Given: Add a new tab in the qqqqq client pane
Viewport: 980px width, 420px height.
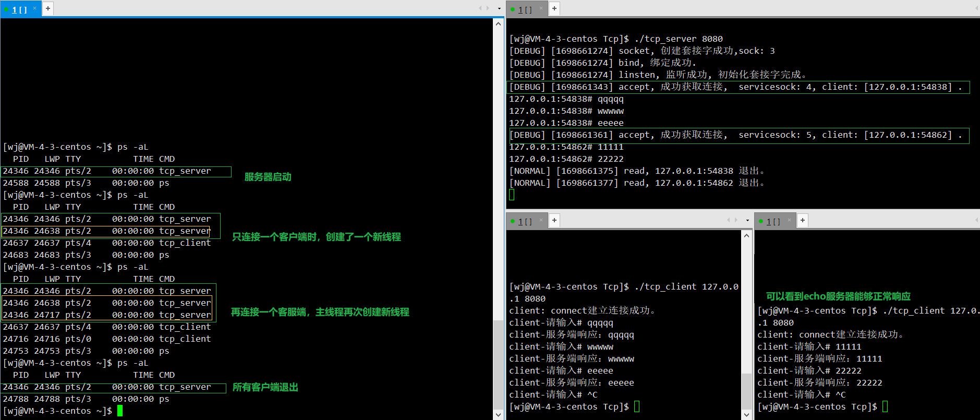Looking at the screenshot, I should (x=554, y=220).
